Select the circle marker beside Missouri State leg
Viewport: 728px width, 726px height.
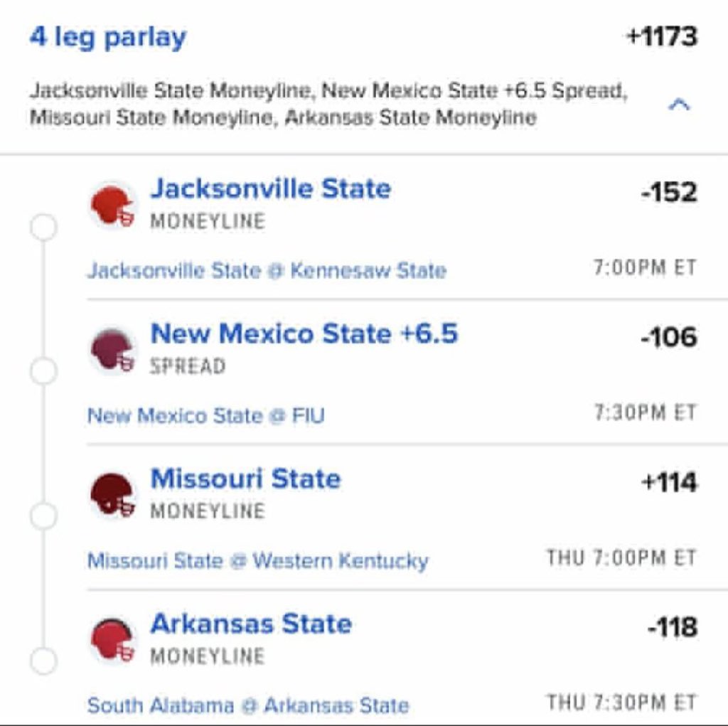tap(43, 516)
